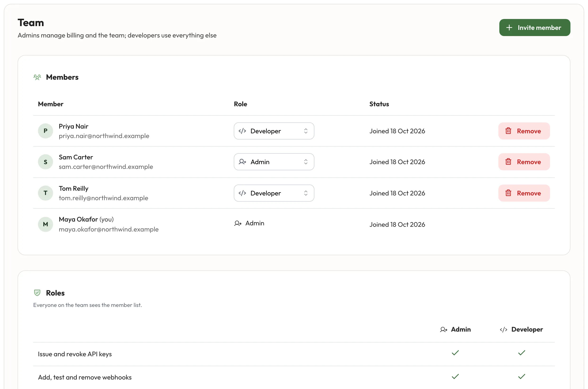Click the Admin checkmark for API keys row
This screenshot has width=588, height=389.
click(x=455, y=353)
